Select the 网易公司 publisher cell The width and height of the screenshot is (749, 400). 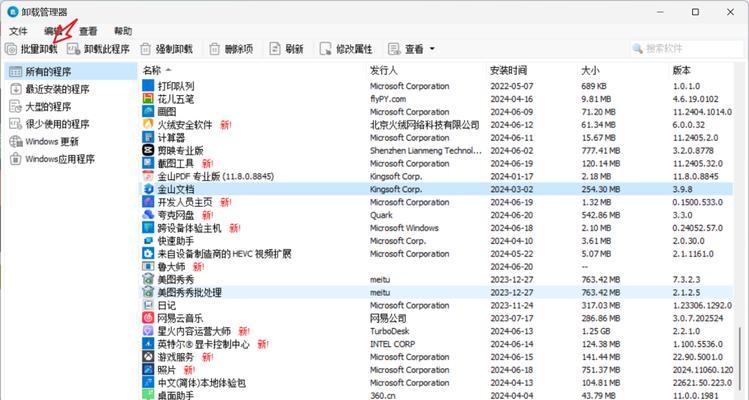(388, 318)
